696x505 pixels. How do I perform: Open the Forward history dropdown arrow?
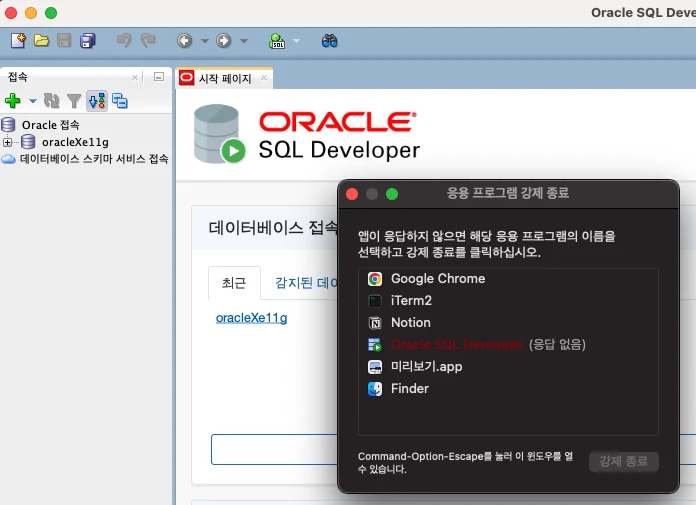(244, 41)
